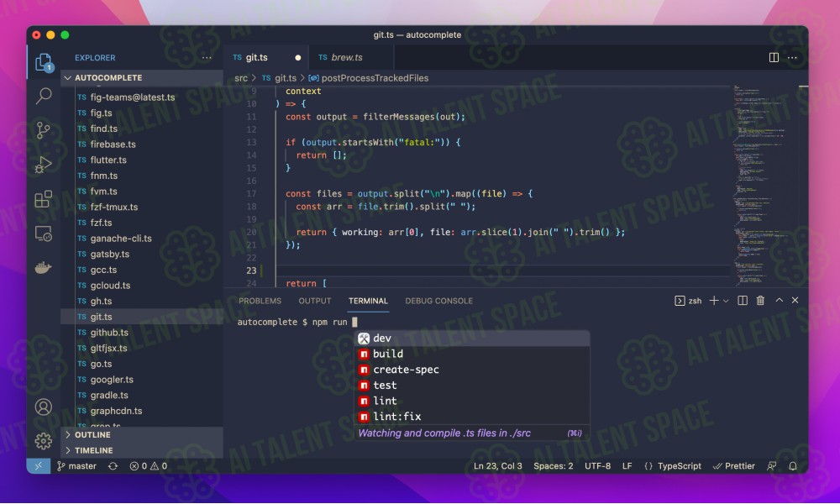This screenshot has height=504, width=840.
Task: Open the DEBUG CONSOLE tab
Action: tap(438, 301)
